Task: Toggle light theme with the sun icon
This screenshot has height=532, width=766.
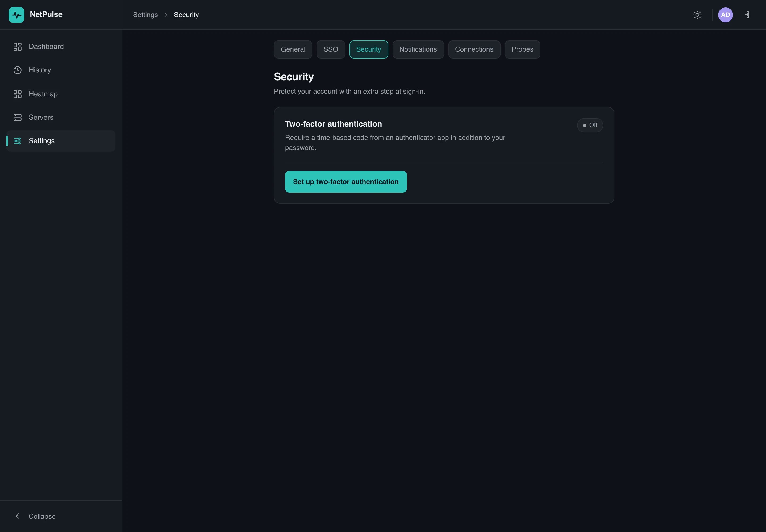Action: pos(697,15)
